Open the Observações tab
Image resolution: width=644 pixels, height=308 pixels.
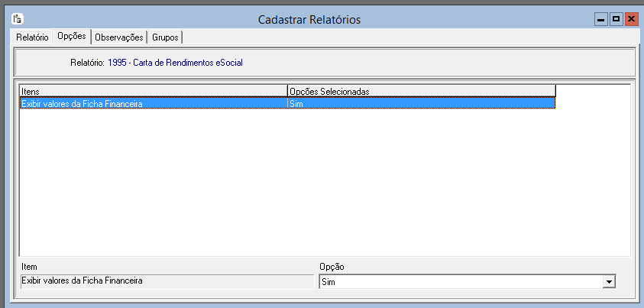tap(118, 37)
